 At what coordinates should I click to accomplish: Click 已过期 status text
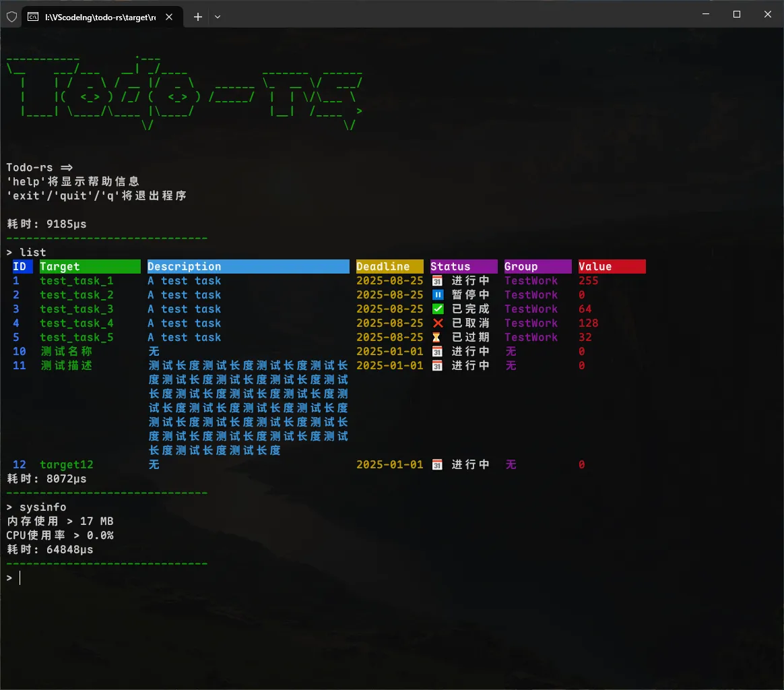(x=471, y=337)
